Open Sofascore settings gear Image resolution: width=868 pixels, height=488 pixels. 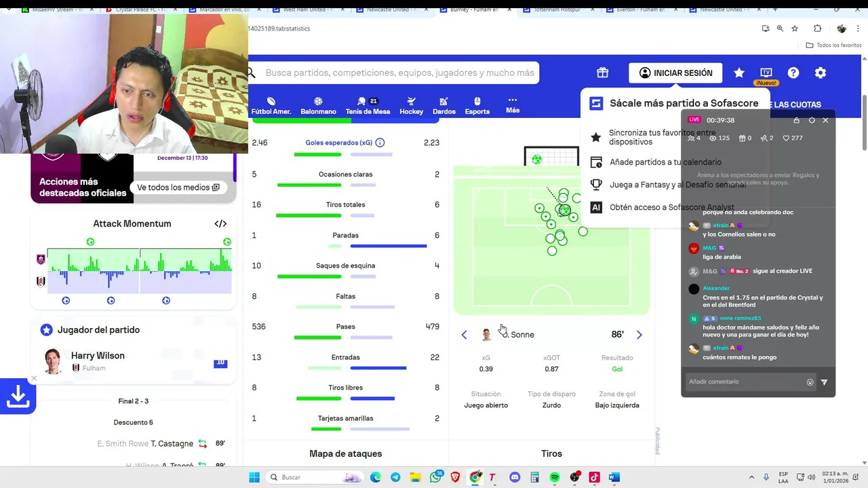(821, 73)
